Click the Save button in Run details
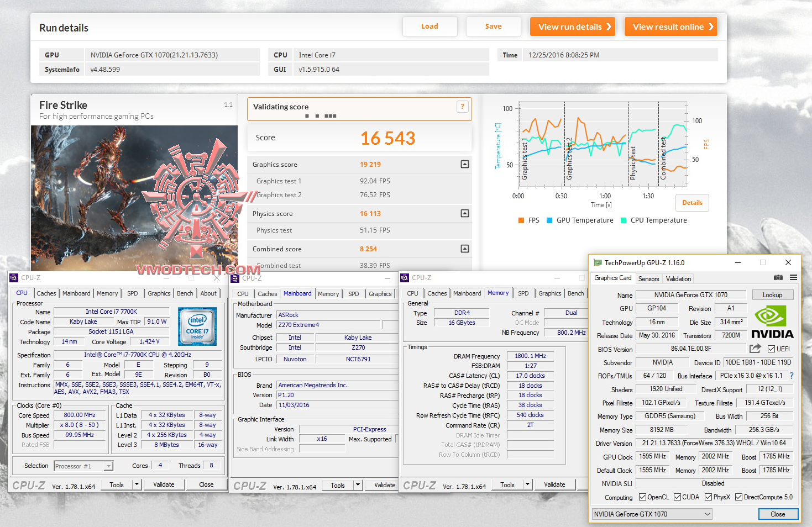 coord(493,27)
